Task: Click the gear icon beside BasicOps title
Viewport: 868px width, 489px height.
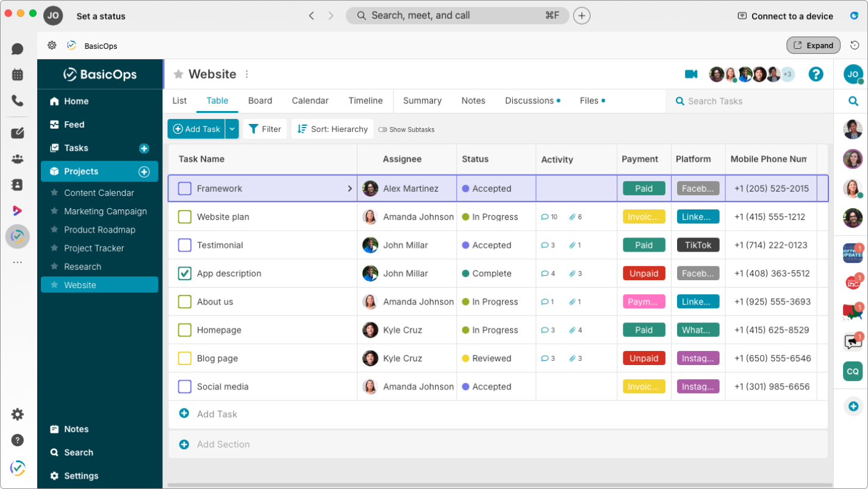Action: [x=52, y=45]
